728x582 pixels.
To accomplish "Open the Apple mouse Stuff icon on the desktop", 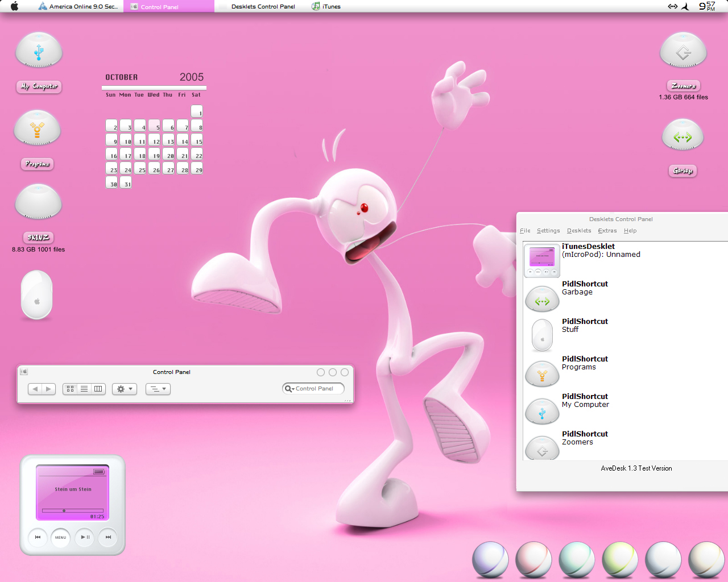I will (37, 294).
